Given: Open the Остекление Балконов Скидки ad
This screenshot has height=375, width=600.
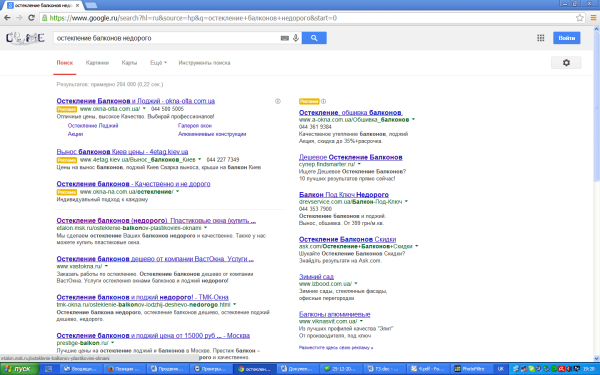Looking at the screenshot, I should pos(347,240).
